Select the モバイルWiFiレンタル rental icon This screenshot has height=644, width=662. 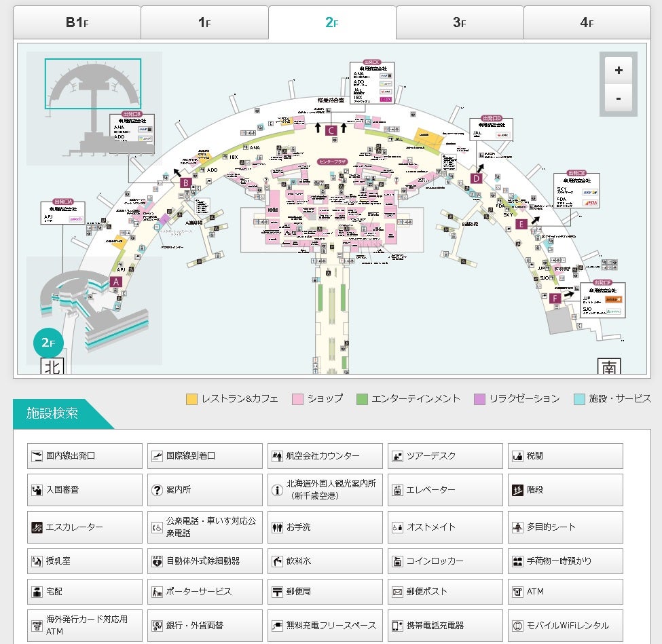pyautogui.click(x=565, y=625)
